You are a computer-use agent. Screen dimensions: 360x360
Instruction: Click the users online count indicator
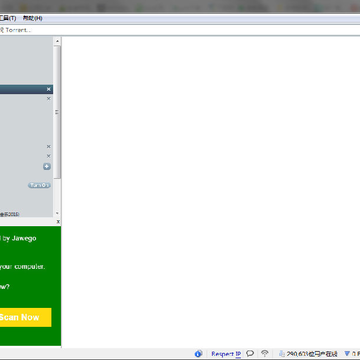pyautogui.click(x=308, y=354)
